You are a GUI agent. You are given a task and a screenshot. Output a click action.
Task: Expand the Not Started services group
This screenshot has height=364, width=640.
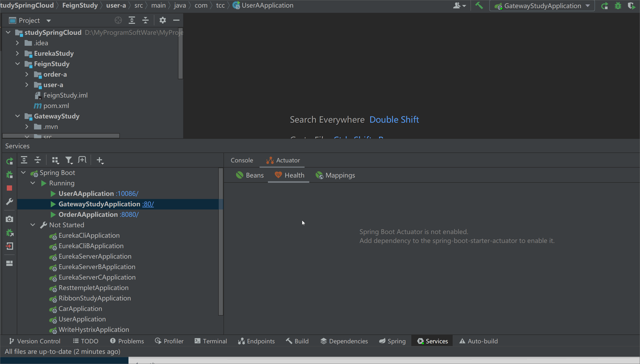pos(33,225)
